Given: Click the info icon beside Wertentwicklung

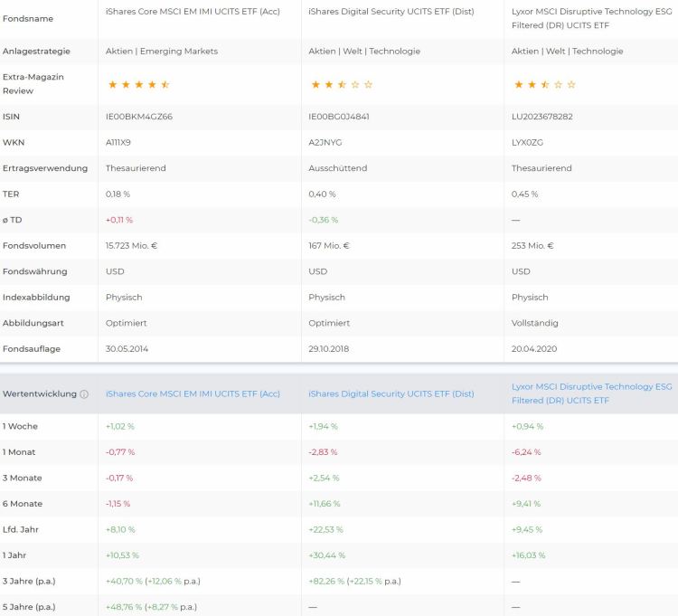Looking at the screenshot, I should [x=84, y=394].
